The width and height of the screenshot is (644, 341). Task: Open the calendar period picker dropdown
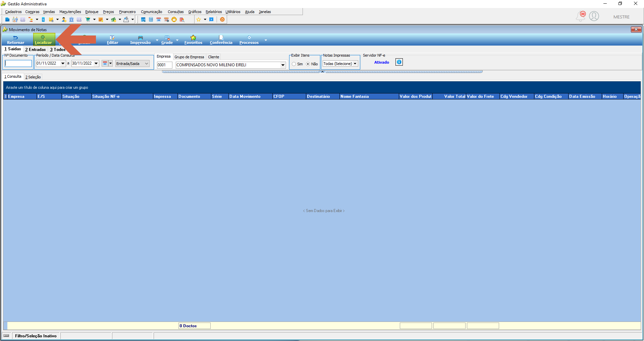110,63
